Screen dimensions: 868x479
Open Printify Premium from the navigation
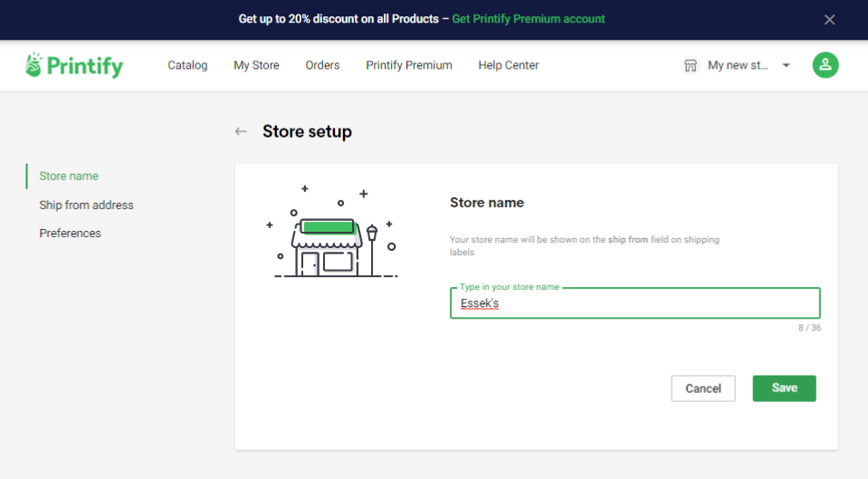coord(409,65)
